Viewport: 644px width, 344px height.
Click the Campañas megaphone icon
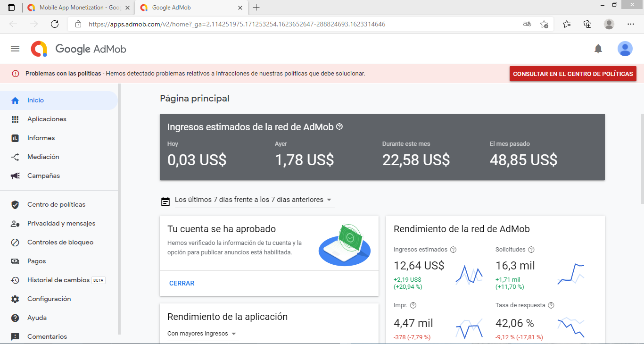[x=15, y=176]
